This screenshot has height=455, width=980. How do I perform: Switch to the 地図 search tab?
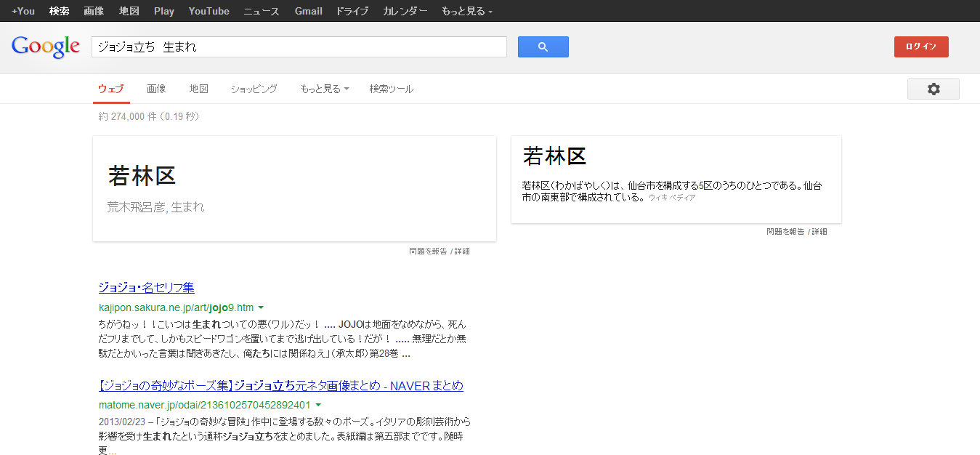click(198, 89)
